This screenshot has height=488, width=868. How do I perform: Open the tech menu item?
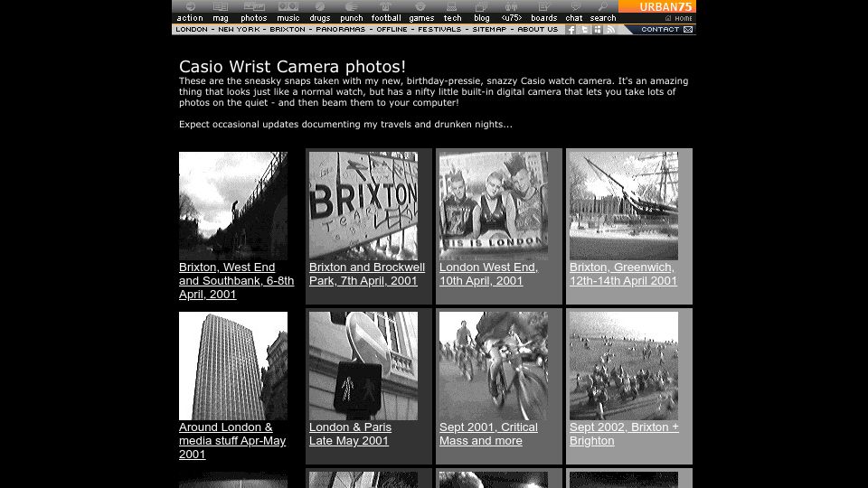click(x=452, y=18)
